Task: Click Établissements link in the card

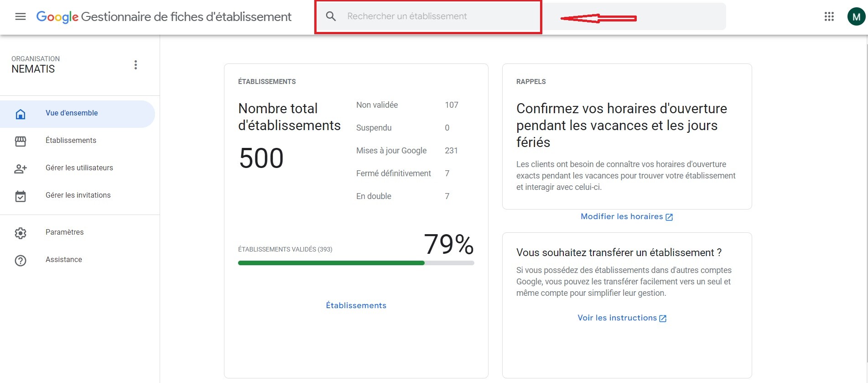Action: (x=356, y=305)
